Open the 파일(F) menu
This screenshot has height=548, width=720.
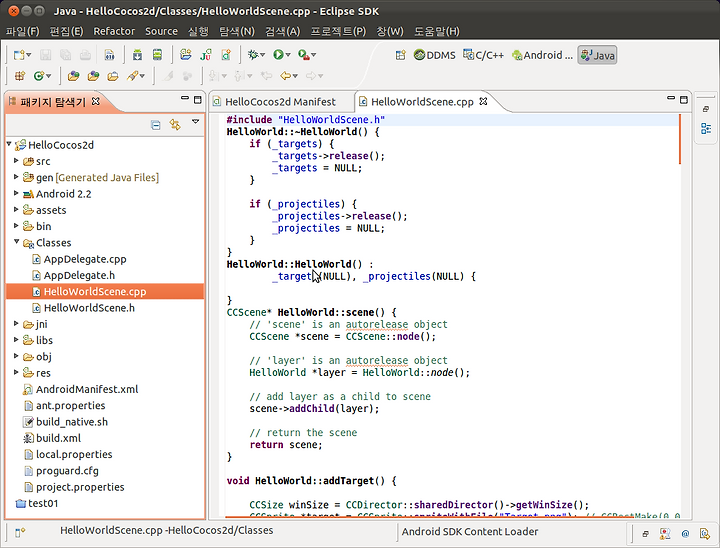[22, 31]
